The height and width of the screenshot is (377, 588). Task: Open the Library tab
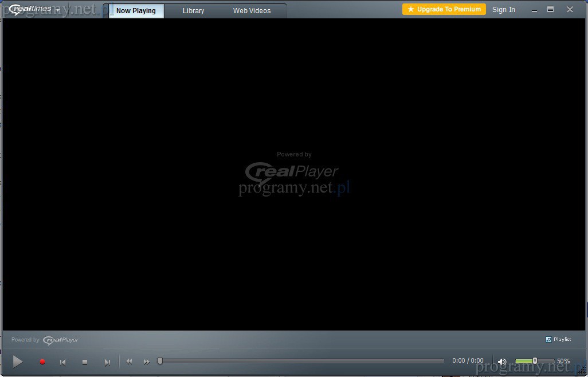[x=193, y=11]
